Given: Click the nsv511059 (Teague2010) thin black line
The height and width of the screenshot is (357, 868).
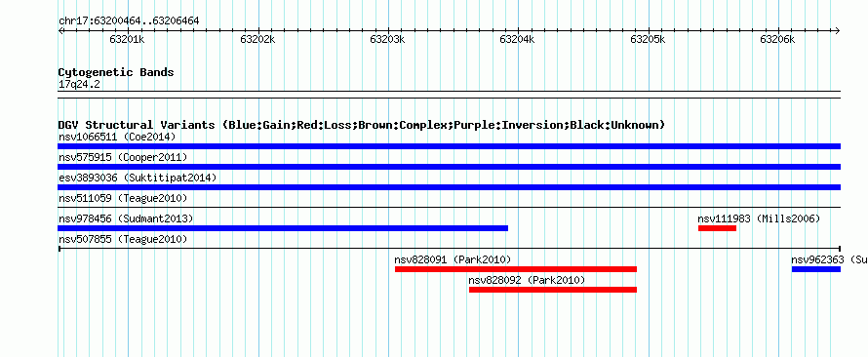Looking at the screenshot, I should pyautogui.click(x=449, y=208).
